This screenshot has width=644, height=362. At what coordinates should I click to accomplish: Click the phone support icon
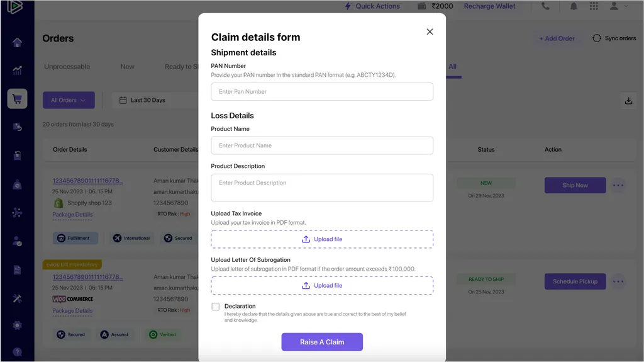pyautogui.click(x=545, y=6)
